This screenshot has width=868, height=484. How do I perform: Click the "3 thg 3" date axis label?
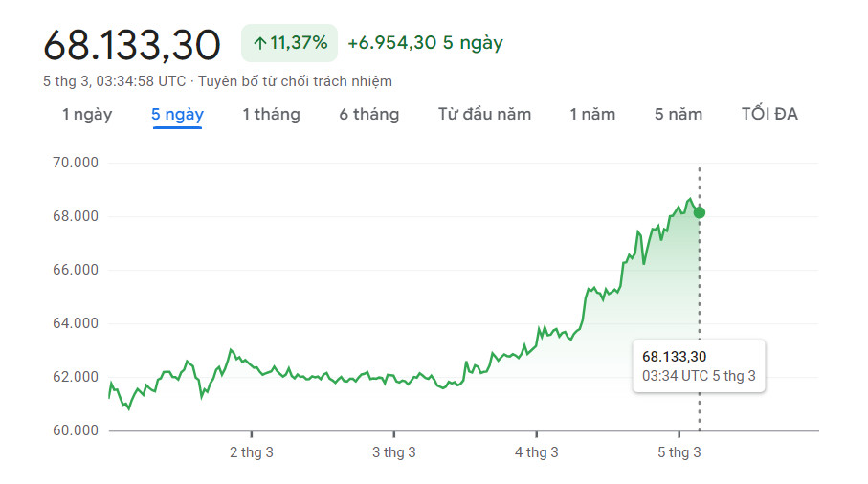[x=394, y=451]
